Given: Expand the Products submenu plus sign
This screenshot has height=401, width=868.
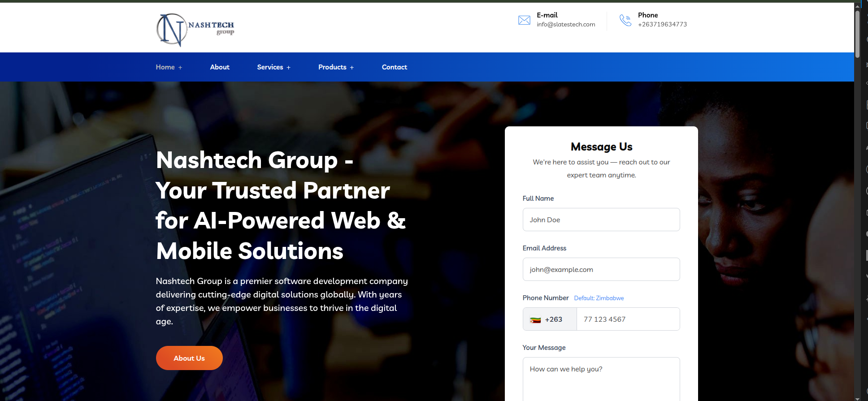Looking at the screenshot, I should [x=352, y=68].
